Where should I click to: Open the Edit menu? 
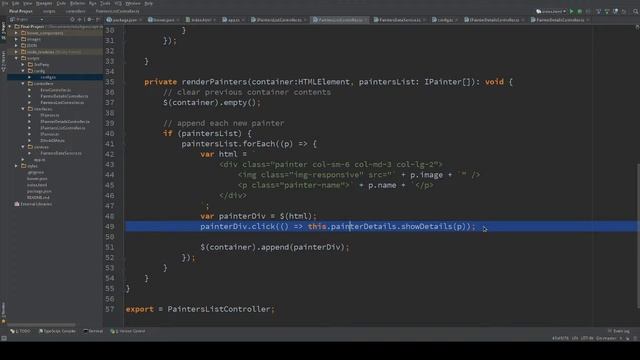(16, 3)
